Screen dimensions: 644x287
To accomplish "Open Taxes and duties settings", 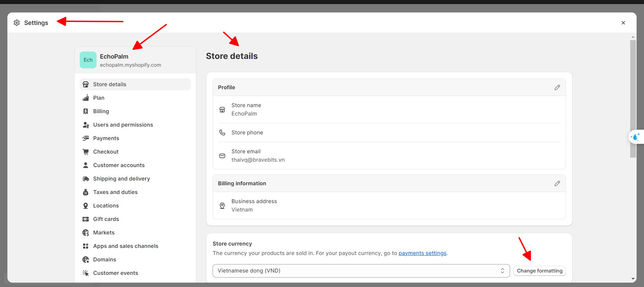I will pyautogui.click(x=115, y=192).
